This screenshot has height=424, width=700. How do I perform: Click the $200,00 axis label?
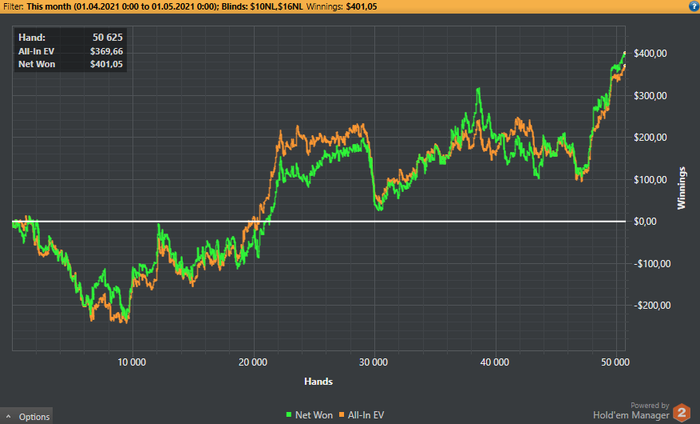[x=650, y=137]
